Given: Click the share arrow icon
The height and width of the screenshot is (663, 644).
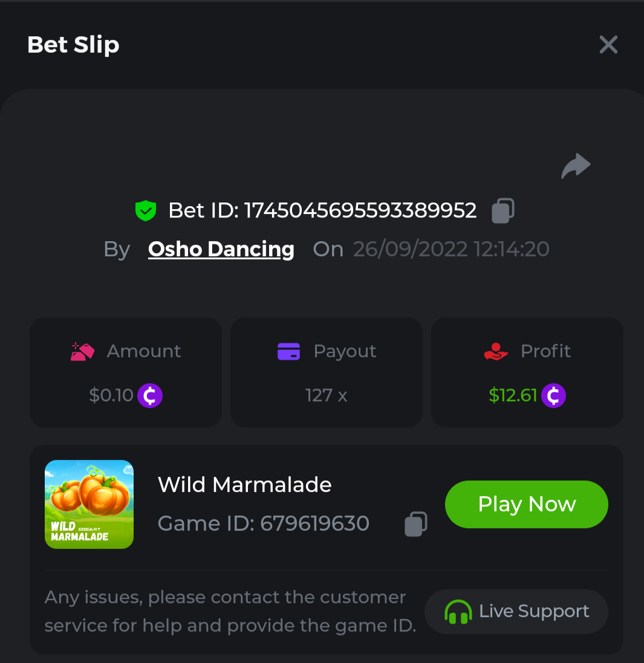Looking at the screenshot, I should (576, 166).
